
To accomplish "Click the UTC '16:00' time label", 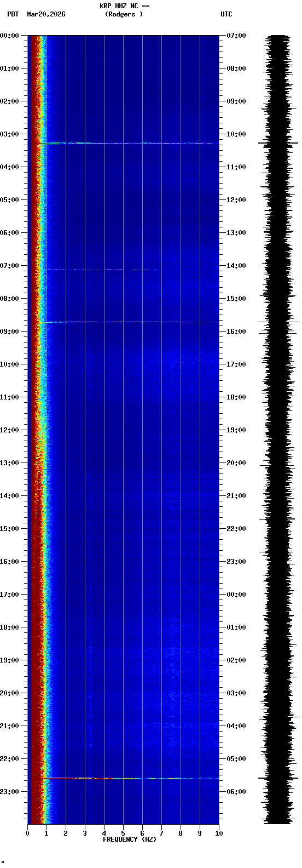I will (x=236, y=332).
